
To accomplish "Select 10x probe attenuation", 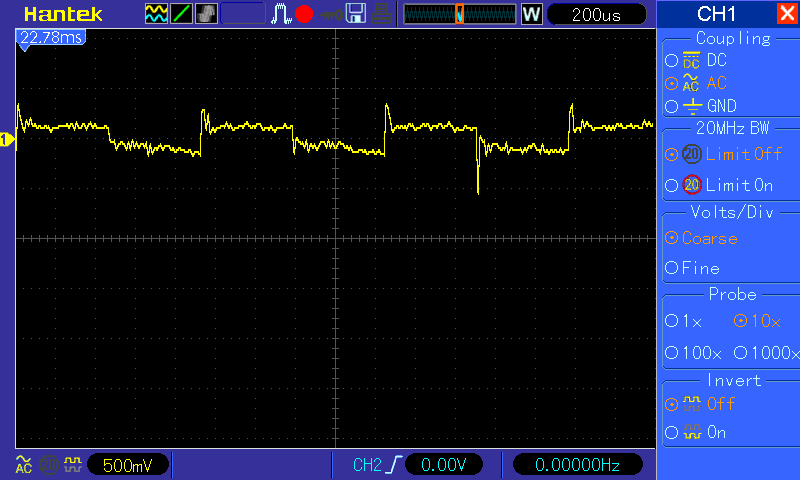I will [x=740, y=321].
